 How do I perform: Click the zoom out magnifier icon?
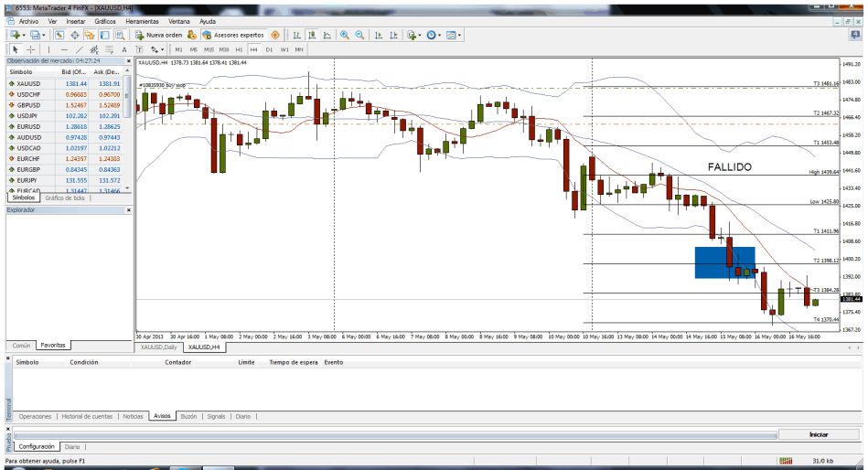pos(359,35)
